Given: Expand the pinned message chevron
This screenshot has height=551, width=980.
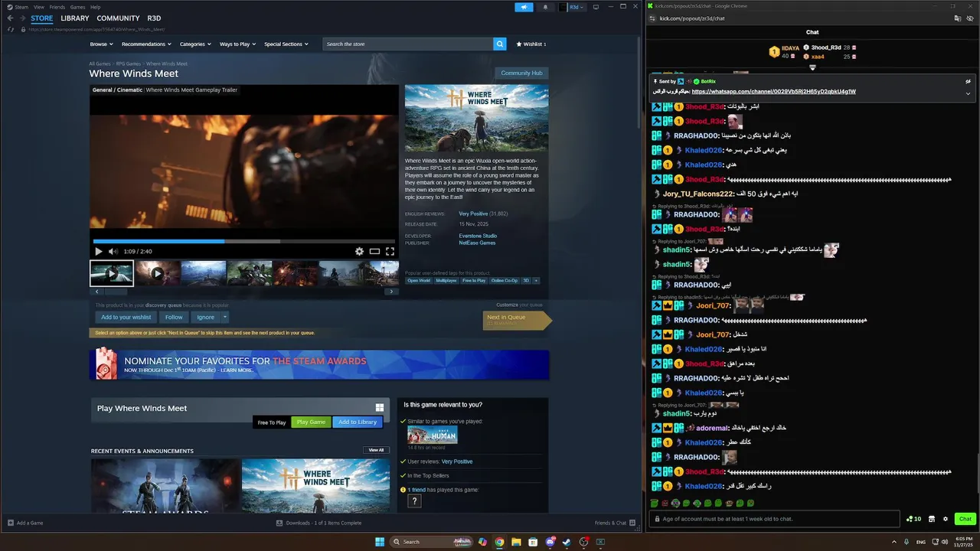Looking at the screenshot, I should [x=968, y=93].
